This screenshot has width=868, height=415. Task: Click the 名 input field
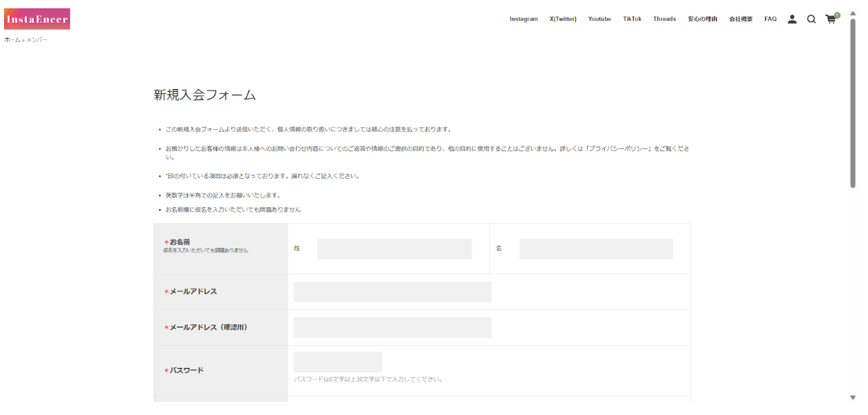[x=595, y=249]
